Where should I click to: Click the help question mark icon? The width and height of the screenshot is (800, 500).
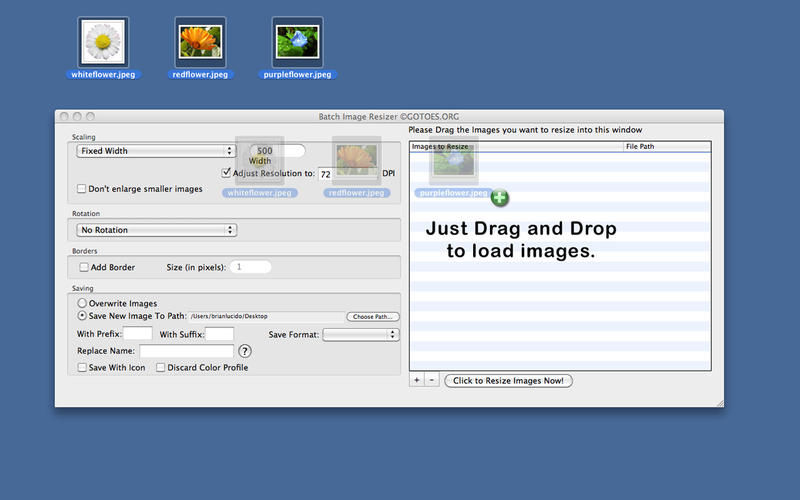245,351
